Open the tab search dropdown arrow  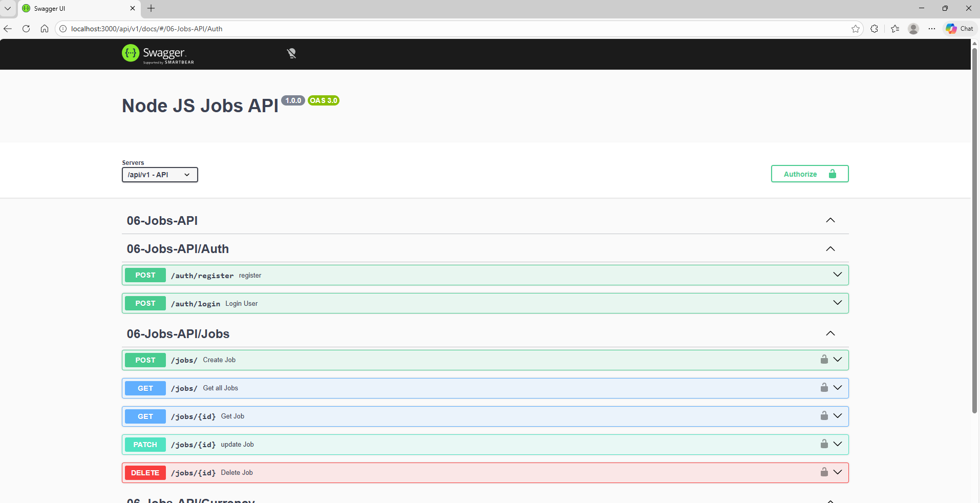click(x=8, y=8)
